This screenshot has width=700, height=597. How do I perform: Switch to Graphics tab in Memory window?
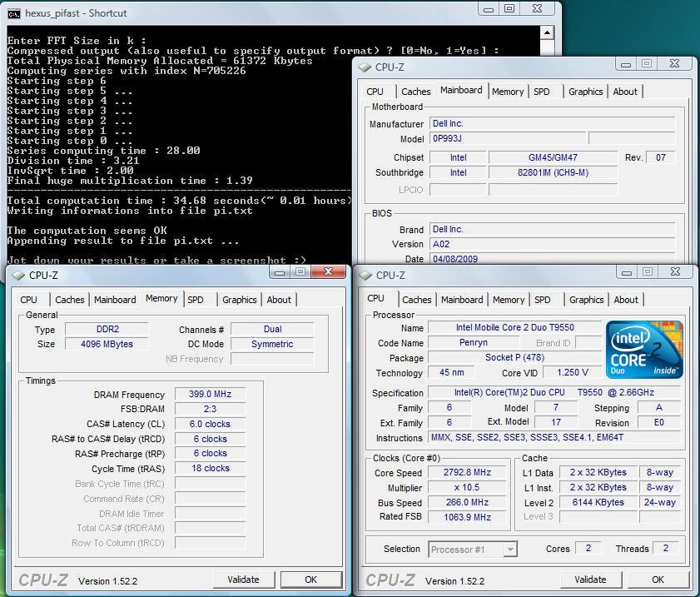(x=239, y=300)
